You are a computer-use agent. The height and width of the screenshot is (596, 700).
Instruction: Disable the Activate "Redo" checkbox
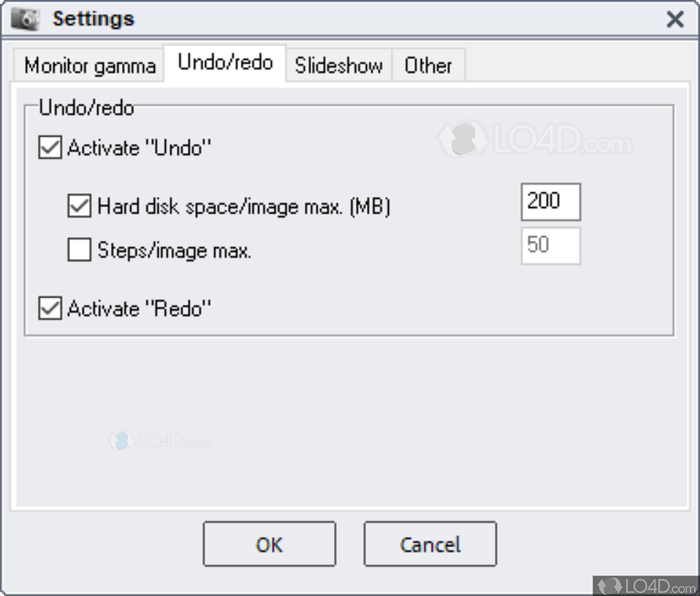click(49, 309)
